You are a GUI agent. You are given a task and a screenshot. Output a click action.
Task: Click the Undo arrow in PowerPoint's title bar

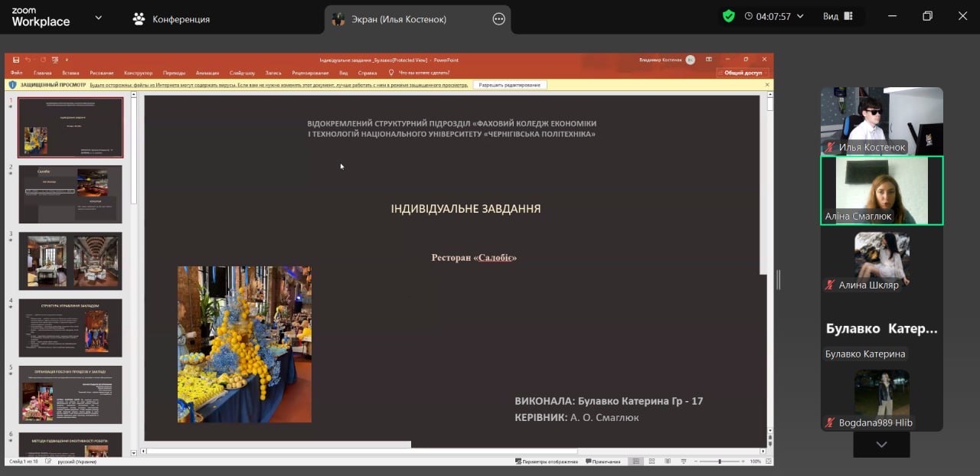point(28,60)
